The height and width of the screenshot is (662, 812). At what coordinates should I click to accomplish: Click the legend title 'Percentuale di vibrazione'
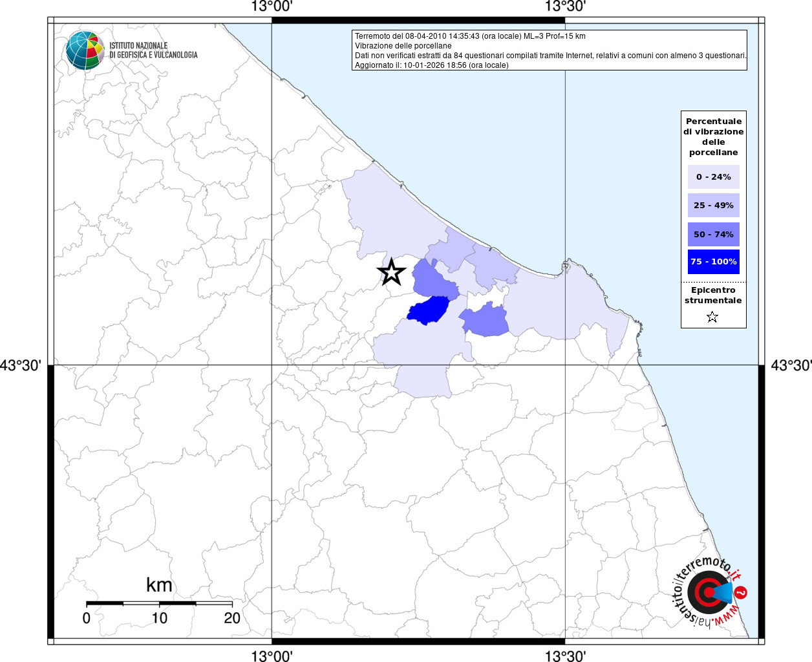pos(713,136)
